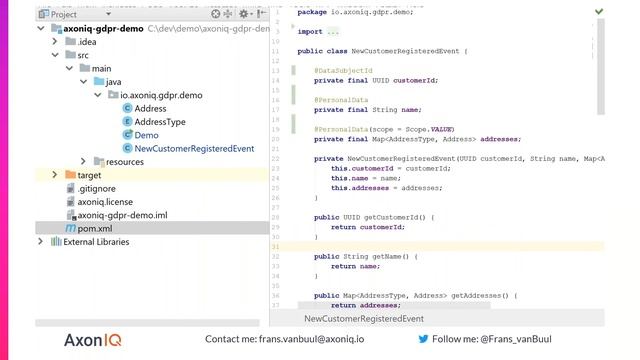This screenshot has width=640, height=360.
Task: Click the Project tool window icon
Action: click(43, 14)
